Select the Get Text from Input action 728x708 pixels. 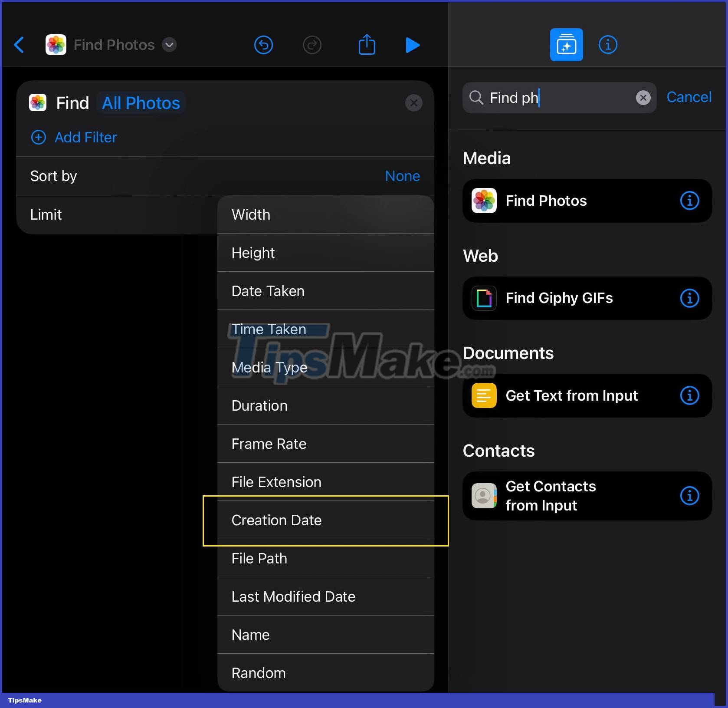point(564,395)
